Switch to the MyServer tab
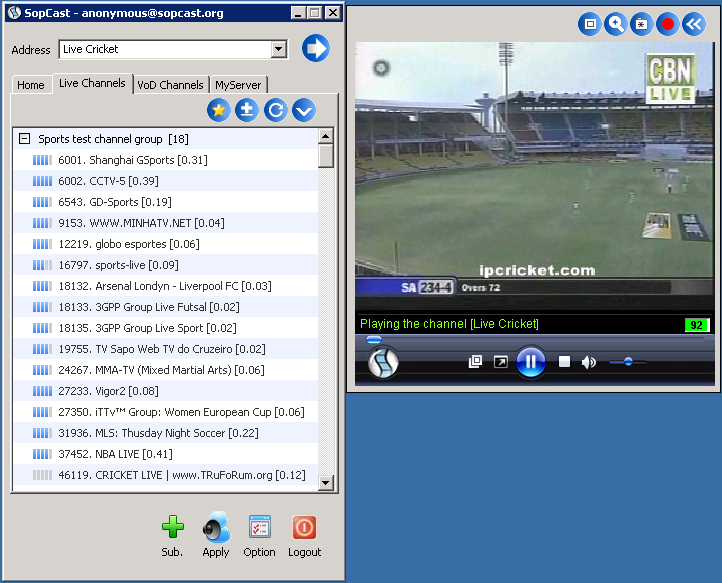 pos(238,85)
